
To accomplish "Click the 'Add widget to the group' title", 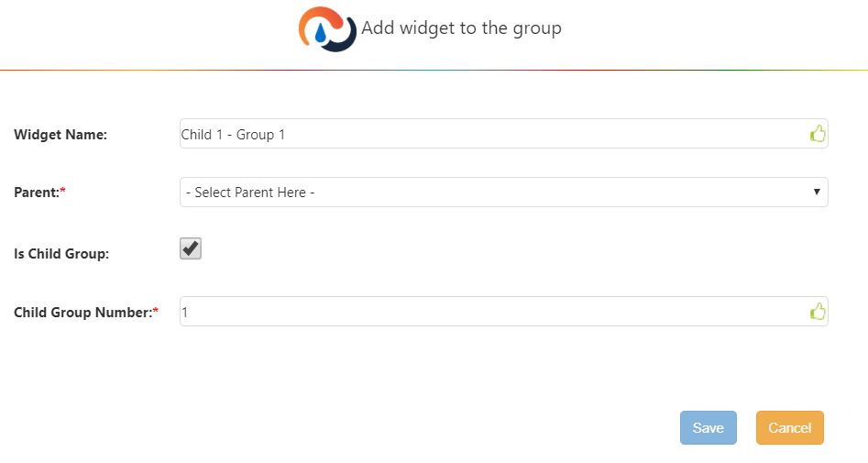I will point(461,28).
